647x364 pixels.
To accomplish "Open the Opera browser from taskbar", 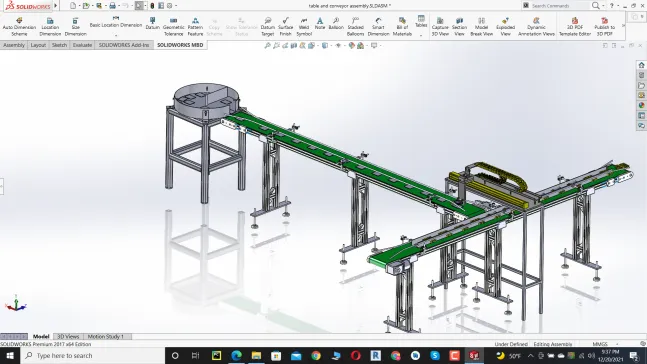I will point(356,356).
